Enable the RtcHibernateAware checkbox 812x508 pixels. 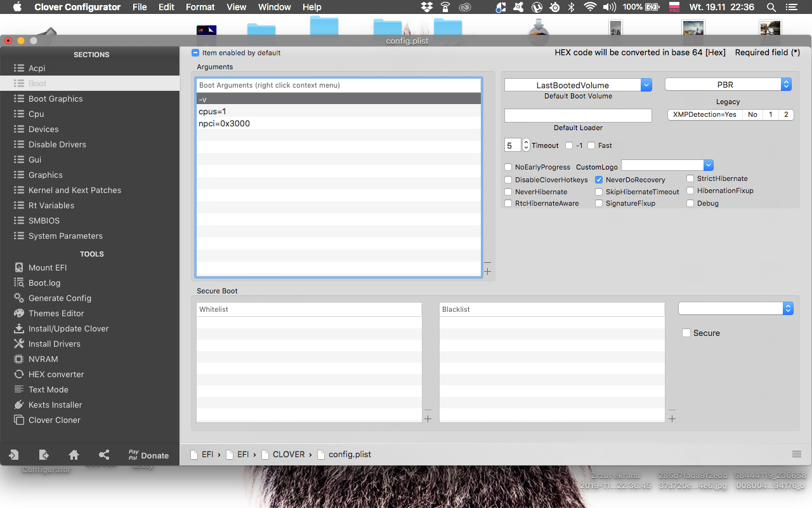point(508,203)
